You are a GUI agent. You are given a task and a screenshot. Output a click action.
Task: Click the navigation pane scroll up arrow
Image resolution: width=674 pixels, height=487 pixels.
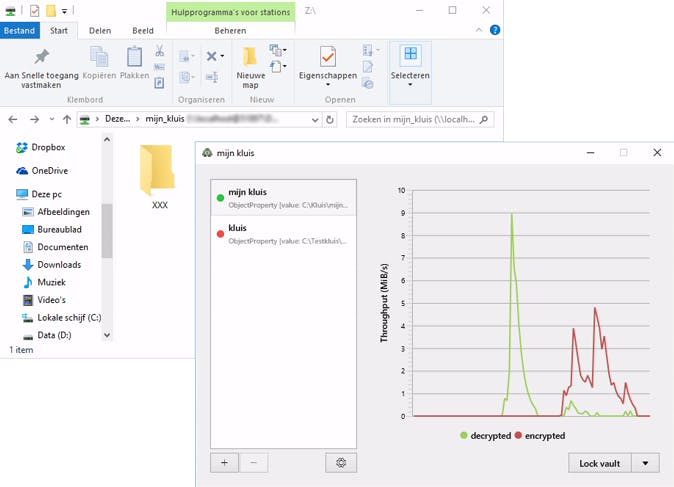[x=107, y=139]
